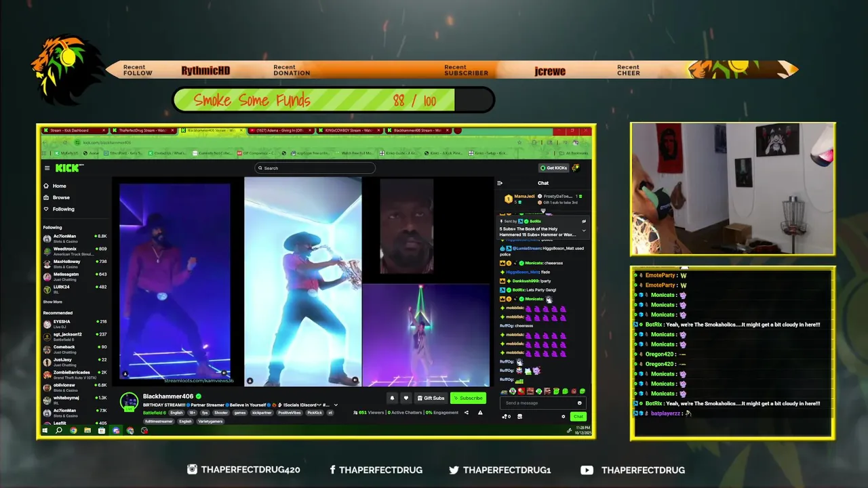Open emoji picker in message field

point(580,403)
